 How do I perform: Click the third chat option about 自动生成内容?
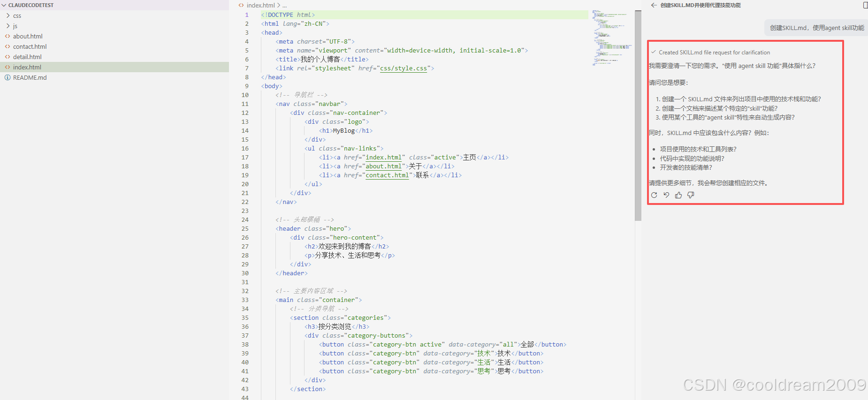pyautogui.click(x=728, y=117)
